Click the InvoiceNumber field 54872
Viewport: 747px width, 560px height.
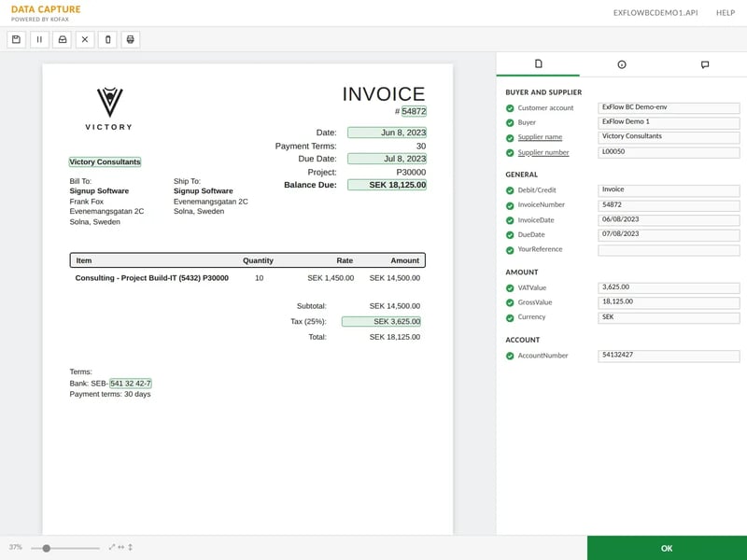[x=669, y=205]
